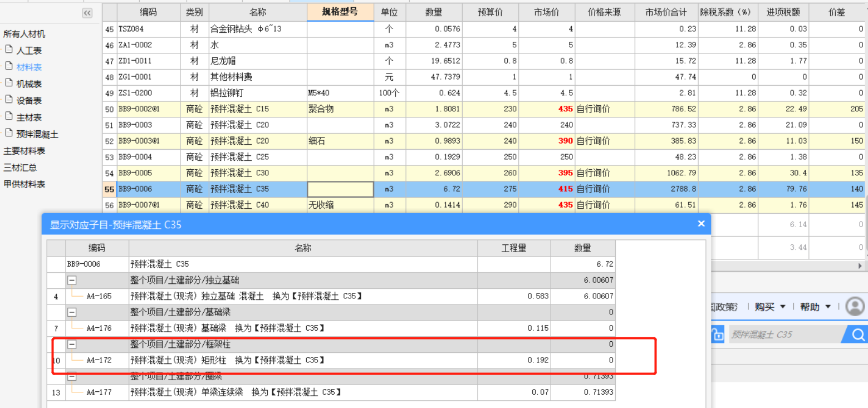
Task: Select dialog row A4-165 独立基础
Action: (331, 297)
